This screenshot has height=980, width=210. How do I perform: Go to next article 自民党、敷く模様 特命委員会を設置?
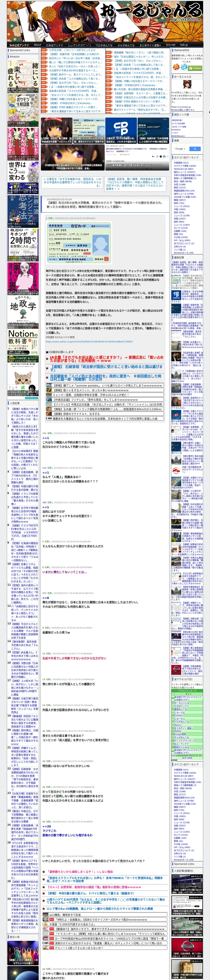(135, 184)
